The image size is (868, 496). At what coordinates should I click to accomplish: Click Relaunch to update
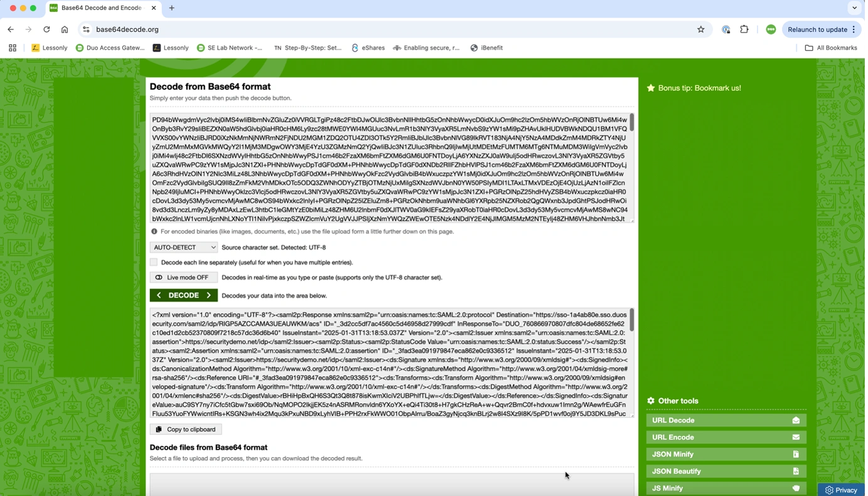(x=818, y=29)
